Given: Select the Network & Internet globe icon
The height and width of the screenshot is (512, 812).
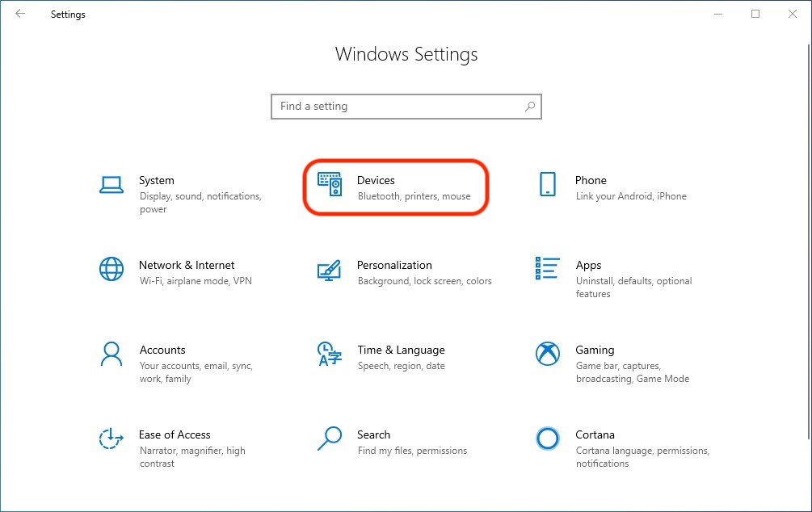Looking at the screenshot, I should click(x=111, y=269).
